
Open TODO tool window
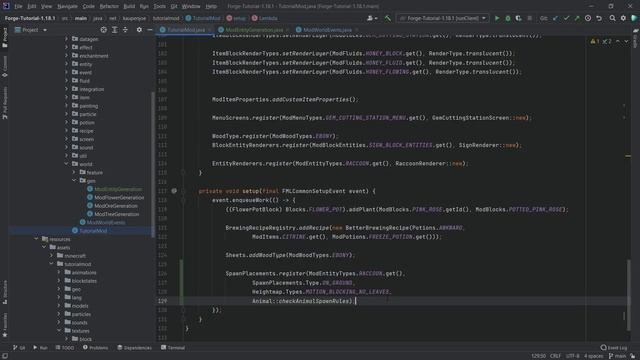pos(65,348)
